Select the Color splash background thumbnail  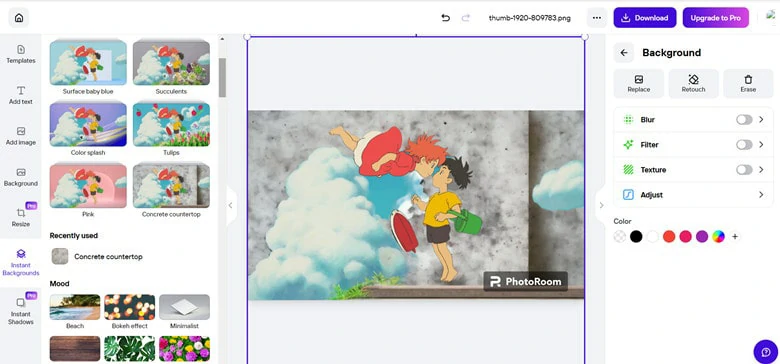coord(88,124)
